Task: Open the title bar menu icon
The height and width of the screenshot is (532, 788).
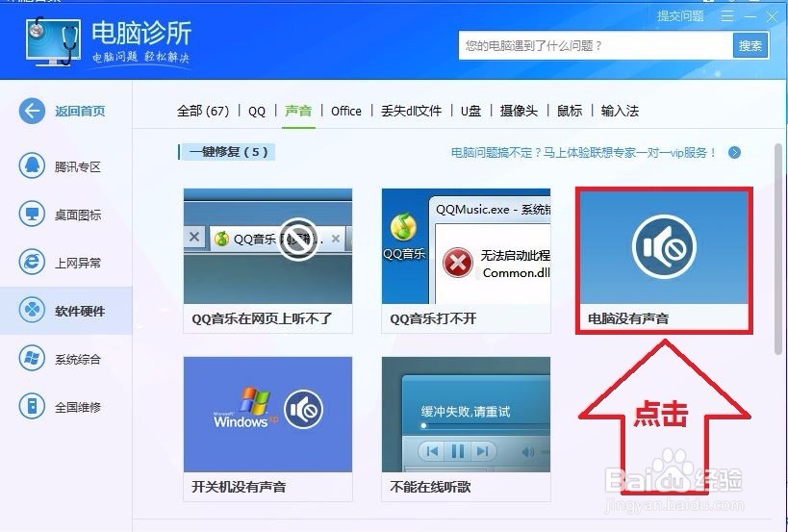Action: 727,16
